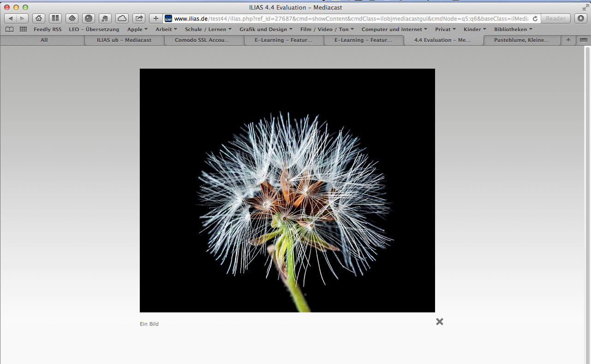Click the iCloud Tabs cloud icon
The image size is (591, 364).
click(x=122, y=18)
